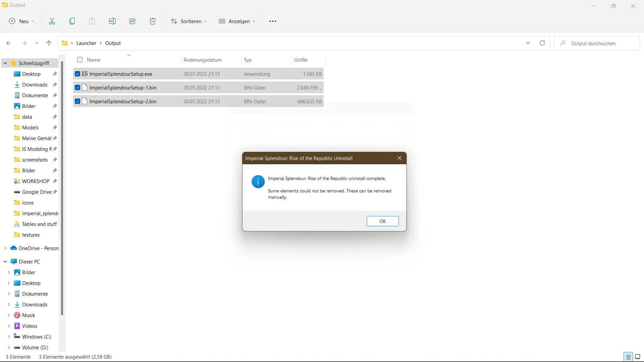Switch to large thumbnails view icon
This screenshot has height=362, width=644.
[x=638, y=357]
